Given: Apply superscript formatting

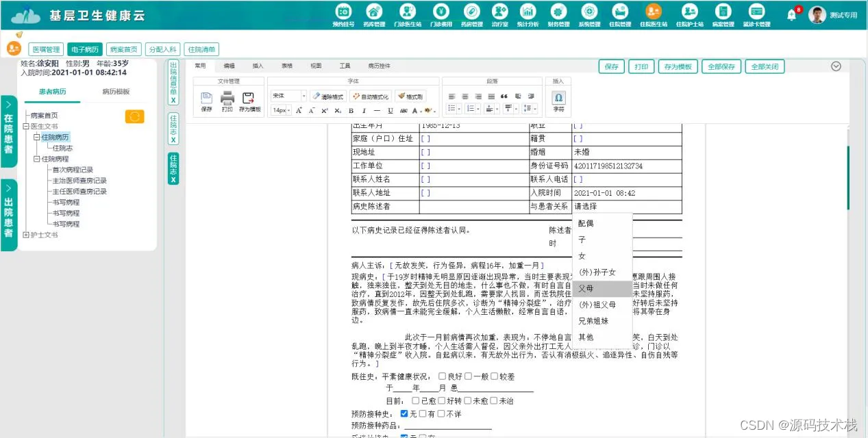Looking at the screenshot, I should click(x=325, y=110).
